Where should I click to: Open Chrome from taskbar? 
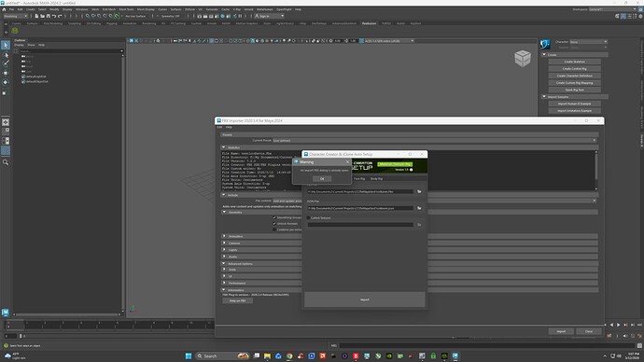coord(289,355)
